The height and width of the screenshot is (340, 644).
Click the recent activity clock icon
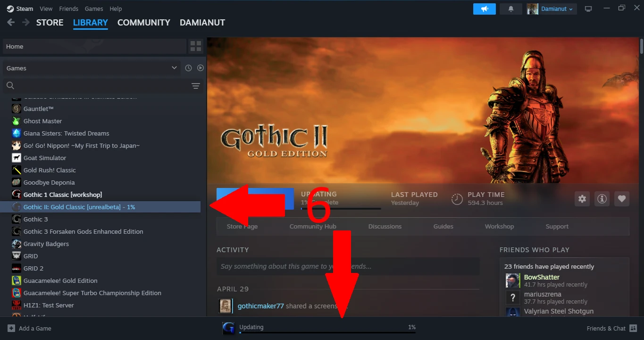pyautogui.click(x=188, y=68)
